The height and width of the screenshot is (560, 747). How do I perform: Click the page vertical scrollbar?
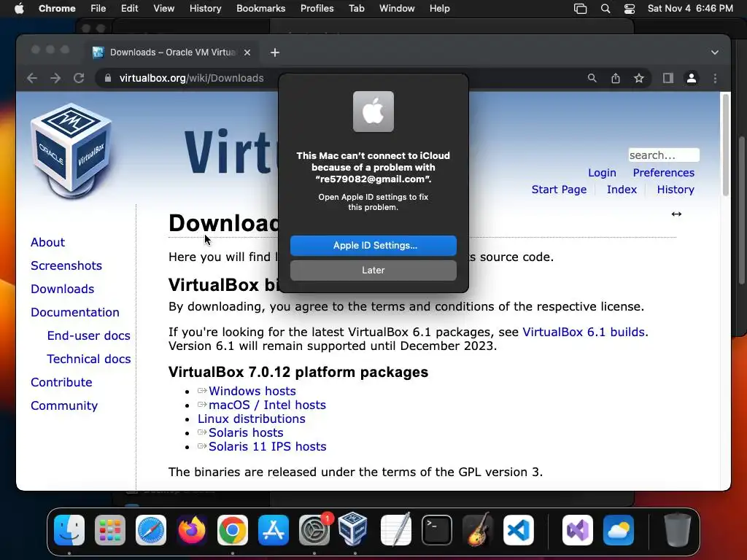coord(726,145)
